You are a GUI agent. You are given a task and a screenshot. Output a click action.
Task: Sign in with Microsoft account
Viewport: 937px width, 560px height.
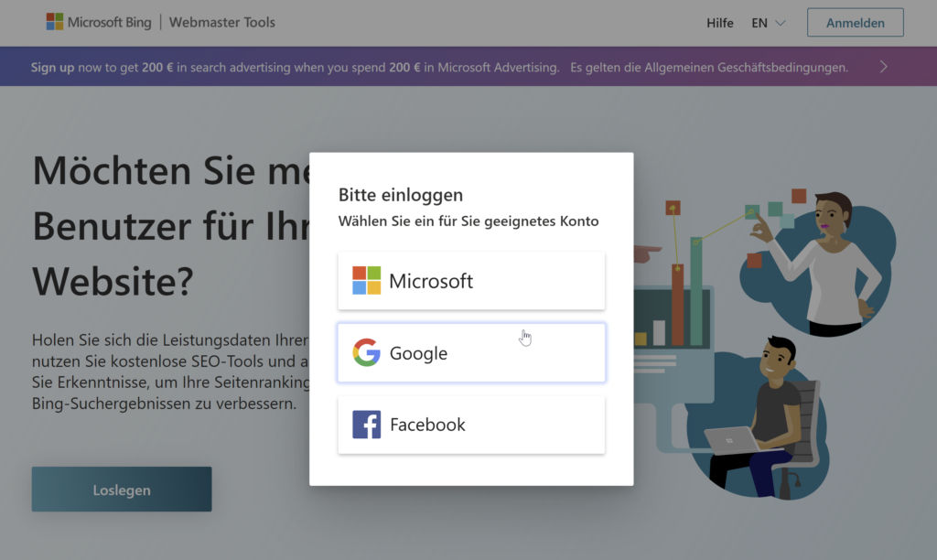pyautogui.click(x=471, y=281)
